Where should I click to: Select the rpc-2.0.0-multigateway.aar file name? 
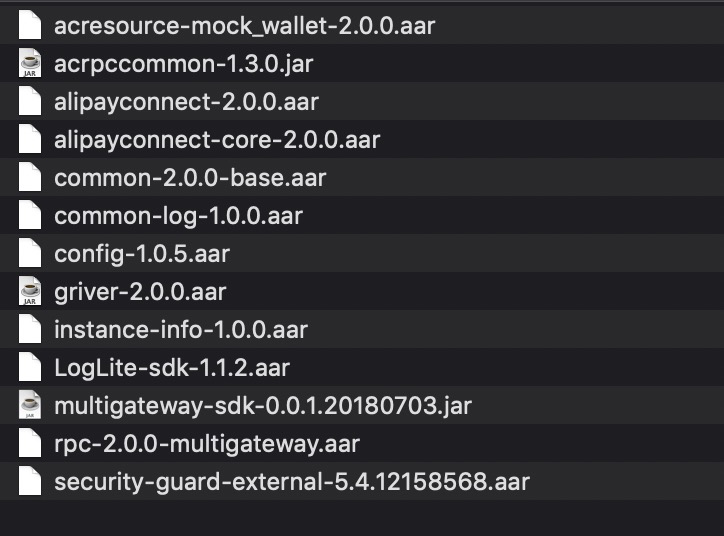coord(207,445)
